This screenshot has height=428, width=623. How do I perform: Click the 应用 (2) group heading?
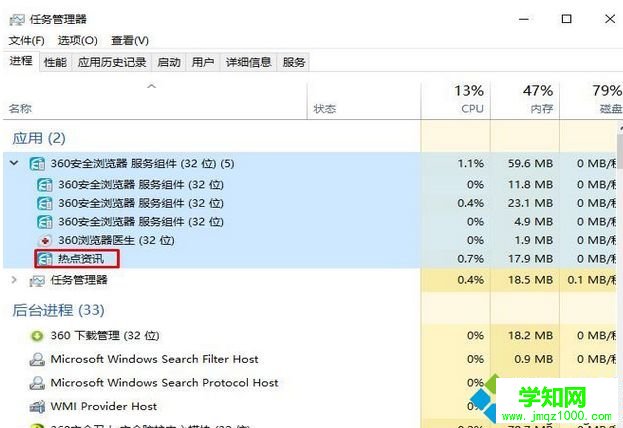click(39, 138)
